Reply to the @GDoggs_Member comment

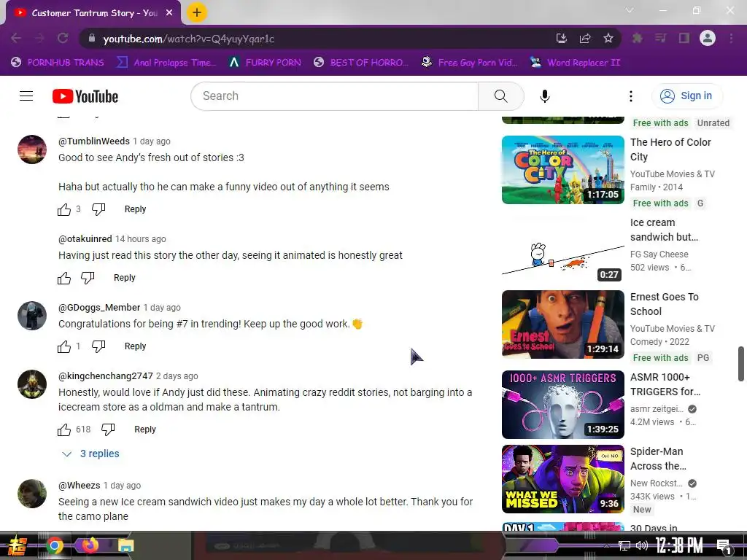tap(135, 346)
